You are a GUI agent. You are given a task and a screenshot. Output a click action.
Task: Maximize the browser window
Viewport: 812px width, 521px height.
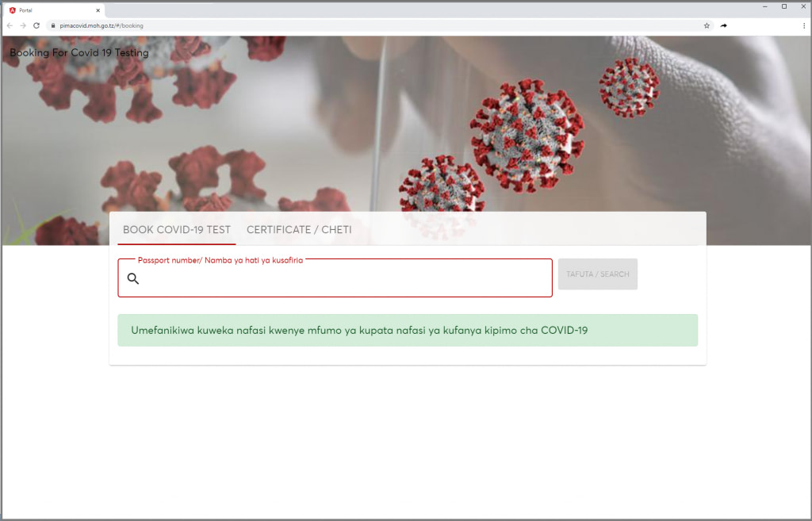coord(784,6)
